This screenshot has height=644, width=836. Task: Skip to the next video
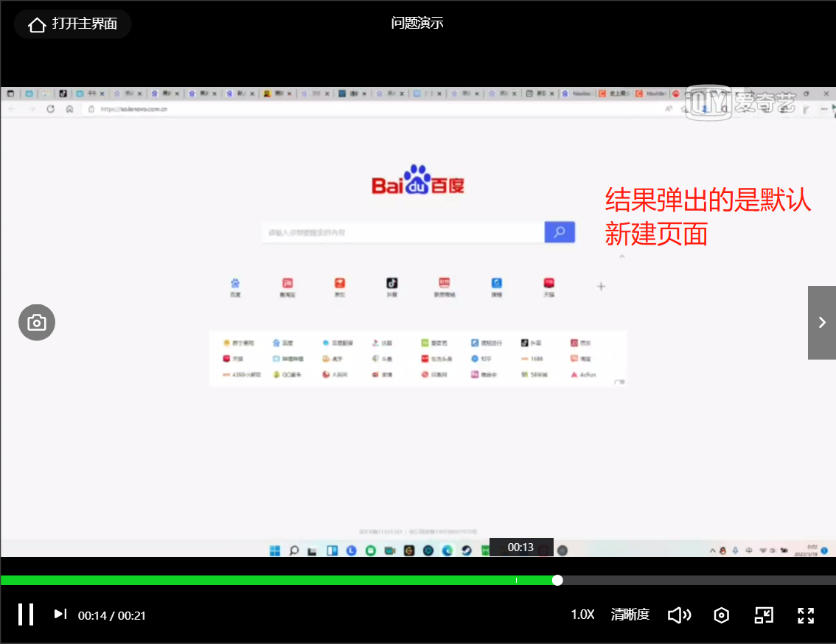60,614
